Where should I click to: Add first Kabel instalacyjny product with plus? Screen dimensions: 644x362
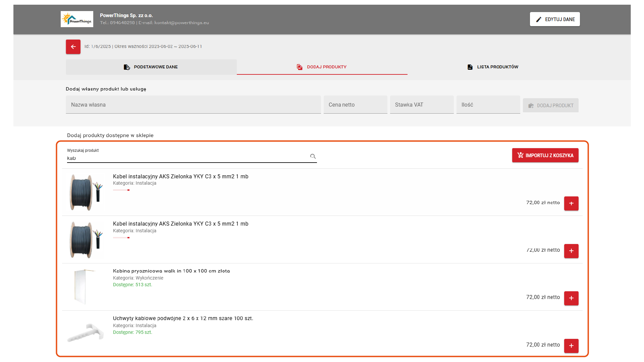(x=571, y=203)
